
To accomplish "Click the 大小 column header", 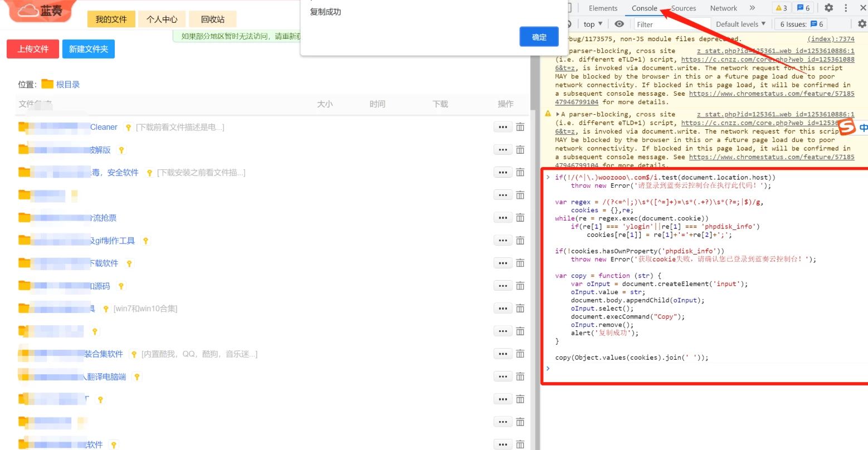I will pos(325,104).
